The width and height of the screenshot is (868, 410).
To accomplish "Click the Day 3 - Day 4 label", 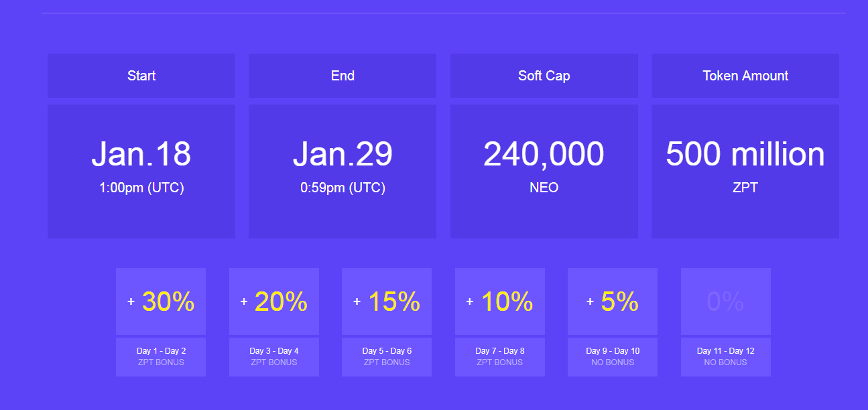I will point(274,351).
